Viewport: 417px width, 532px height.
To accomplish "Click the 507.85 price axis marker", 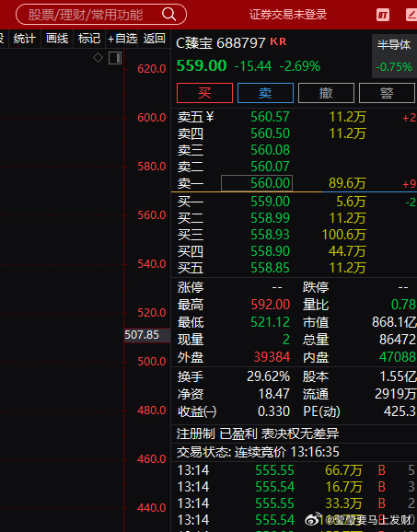I will tap(147, 335).
